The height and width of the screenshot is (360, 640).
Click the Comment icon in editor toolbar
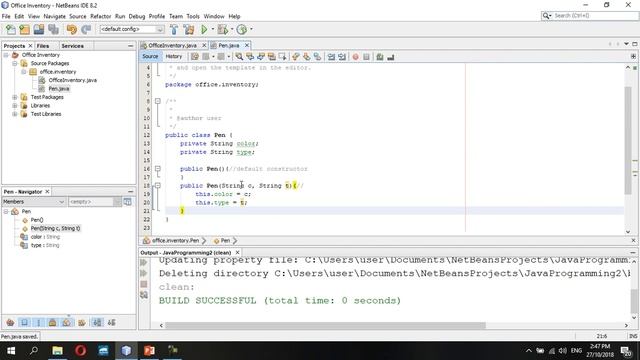click(380, 57)
